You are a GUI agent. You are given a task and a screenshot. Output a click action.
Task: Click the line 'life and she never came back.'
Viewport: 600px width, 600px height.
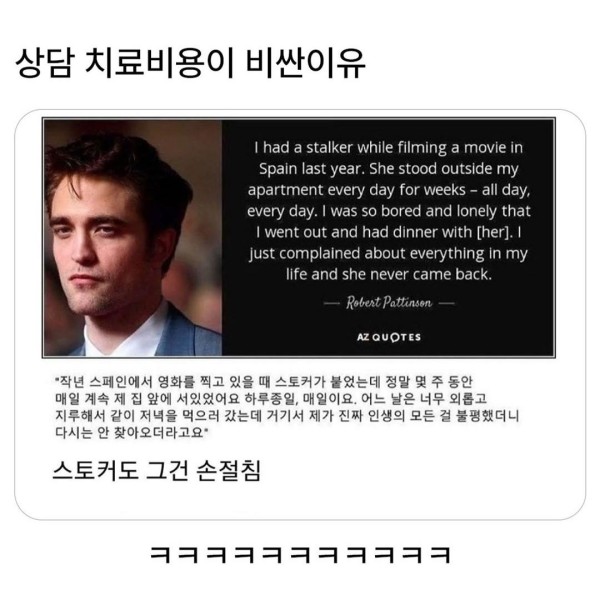click(x=389, y=274)
